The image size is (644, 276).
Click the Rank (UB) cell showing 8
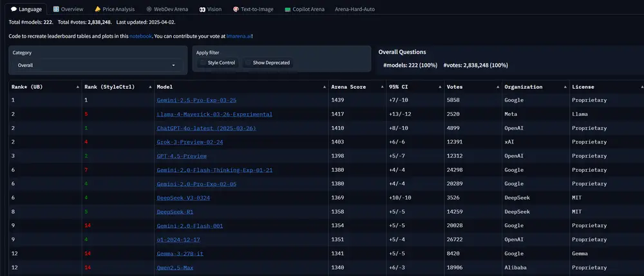click(45, 212)
